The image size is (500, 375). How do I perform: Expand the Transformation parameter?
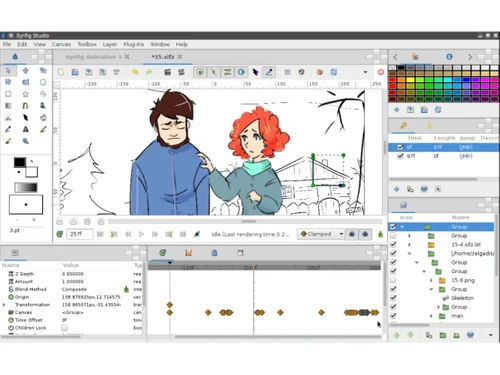(4, 305)
